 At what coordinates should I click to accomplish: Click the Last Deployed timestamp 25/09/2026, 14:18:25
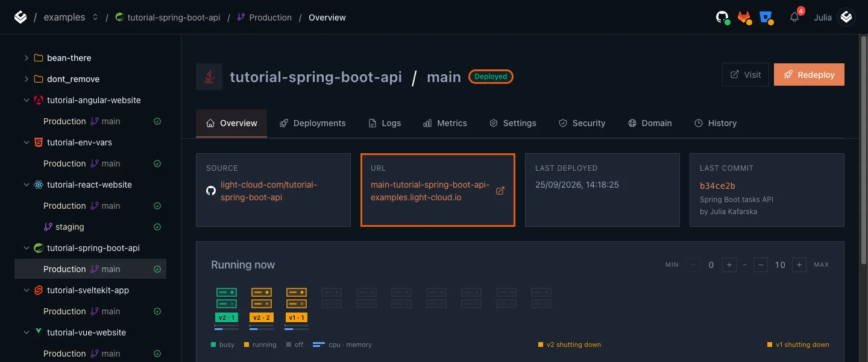pos(577,185)
